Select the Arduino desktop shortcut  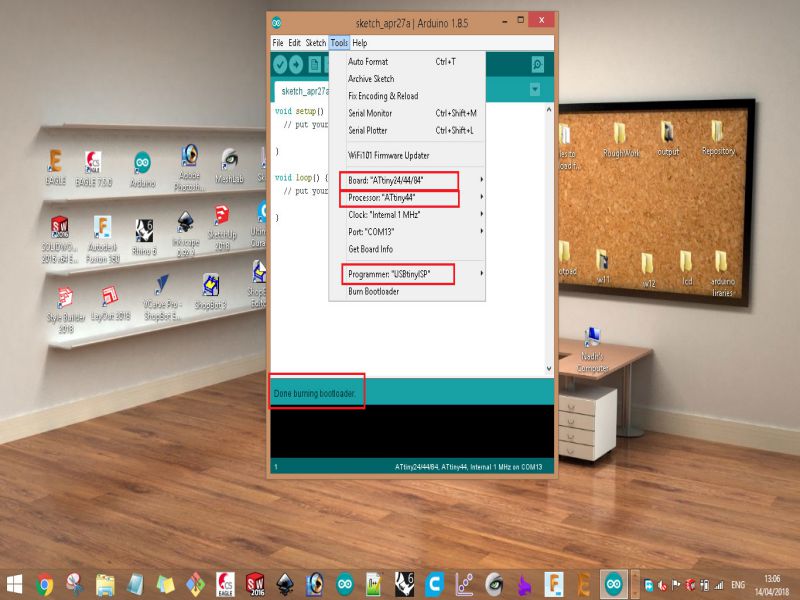[x=142, y=169]
